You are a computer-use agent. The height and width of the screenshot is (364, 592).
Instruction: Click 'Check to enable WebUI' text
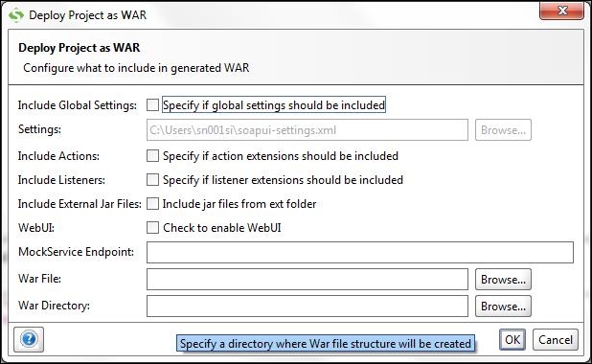click(222, 228)
